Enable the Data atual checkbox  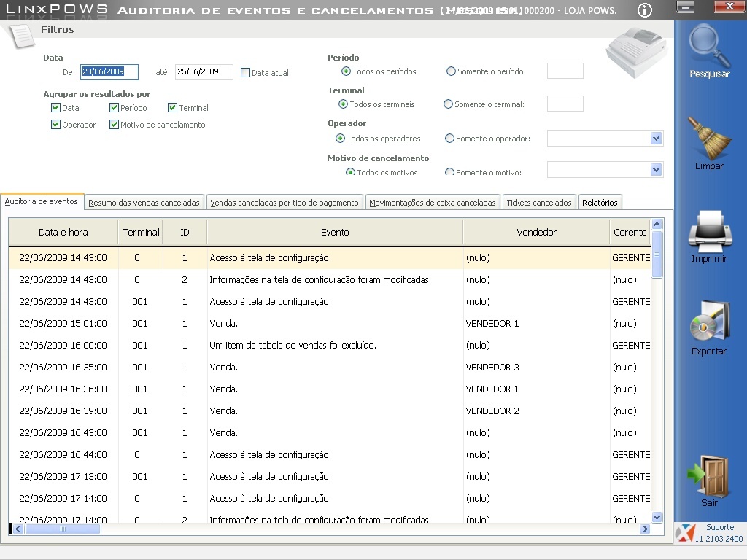point(246,73)
